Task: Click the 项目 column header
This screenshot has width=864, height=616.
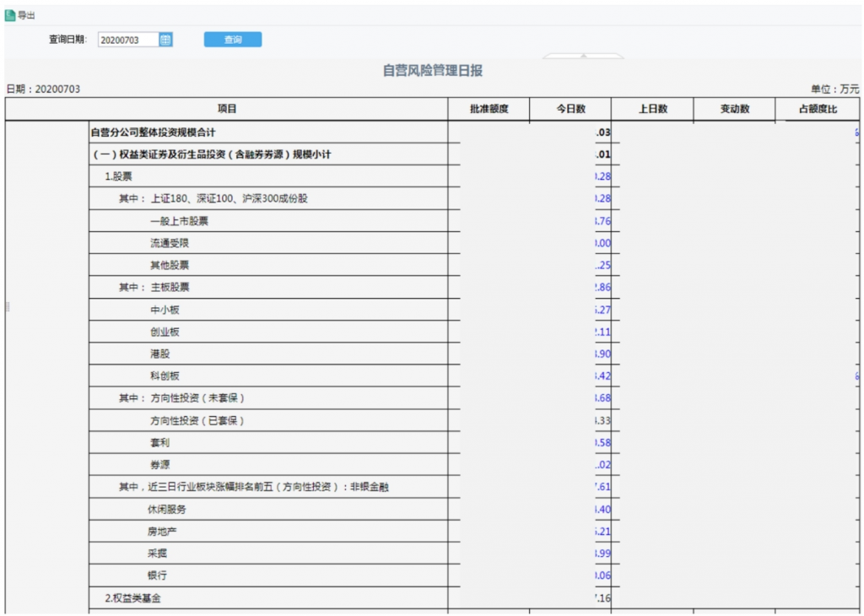Action: click(x=226, y=109)
